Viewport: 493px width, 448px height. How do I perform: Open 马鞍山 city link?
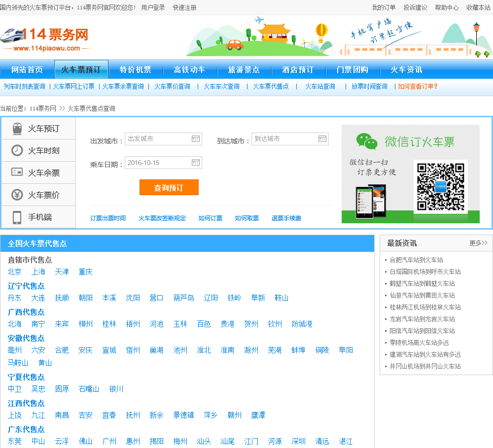click(18, 363)
